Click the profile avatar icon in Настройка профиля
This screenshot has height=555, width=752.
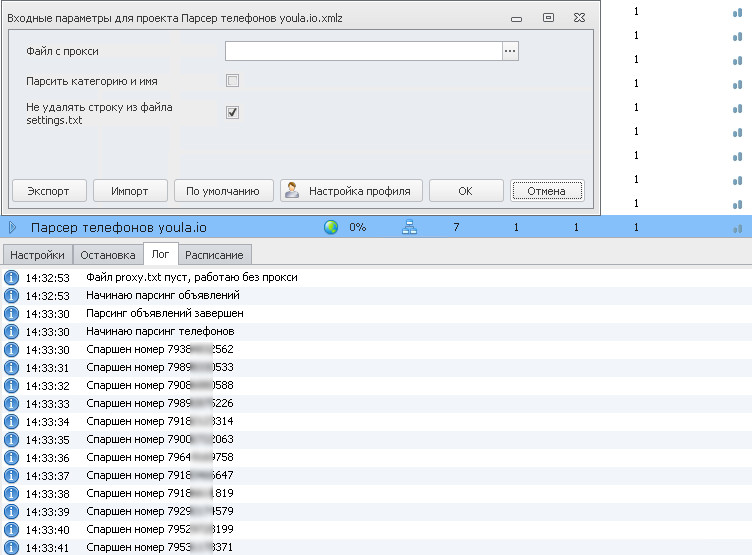click(292, 190)
